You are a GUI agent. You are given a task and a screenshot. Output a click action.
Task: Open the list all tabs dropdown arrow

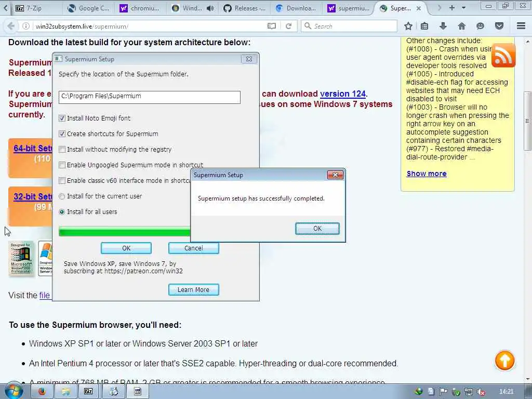pyautogui.click(x=464, y=8)
